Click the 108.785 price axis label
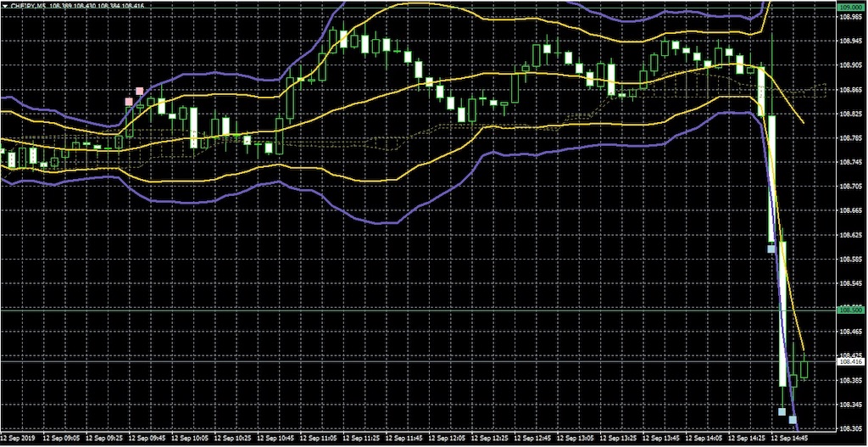Viewport: 868px width, 447px height. point(851,138)
